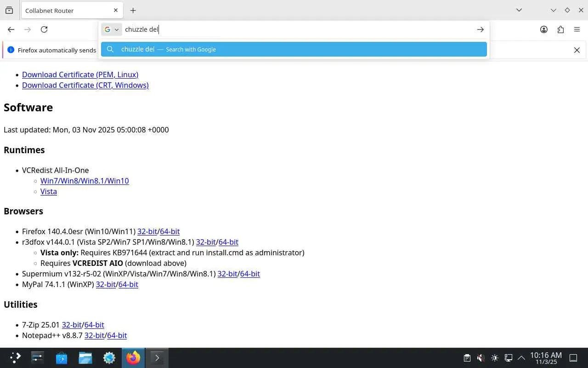The image size is (588, 368).
Task: Expand the list all tabs chevron
Action: coord(519,10)
